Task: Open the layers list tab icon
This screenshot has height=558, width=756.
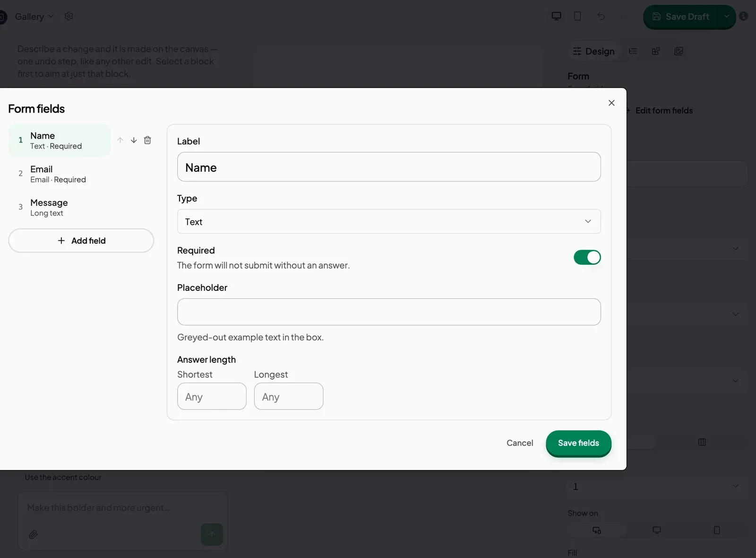Action: (x=633, y=51)
